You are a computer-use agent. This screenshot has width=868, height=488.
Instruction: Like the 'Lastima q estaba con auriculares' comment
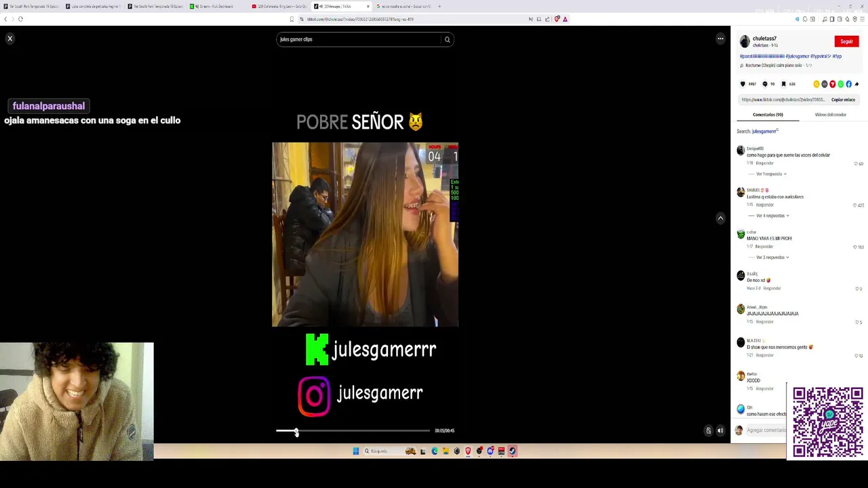(855, 205)
